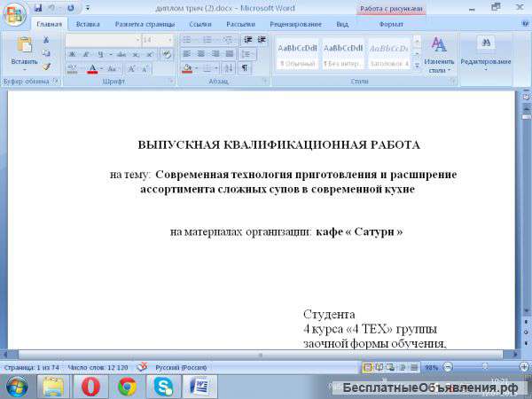This screenshot has width=532, height=399.
Task: Toggle strikethrough abc formatting
Action: tap(121, 55)
